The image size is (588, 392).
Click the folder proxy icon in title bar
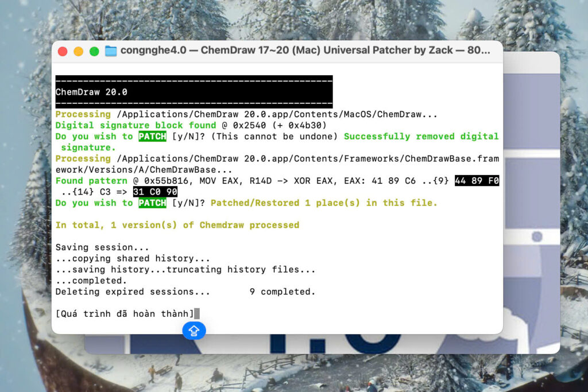point(110,51)
